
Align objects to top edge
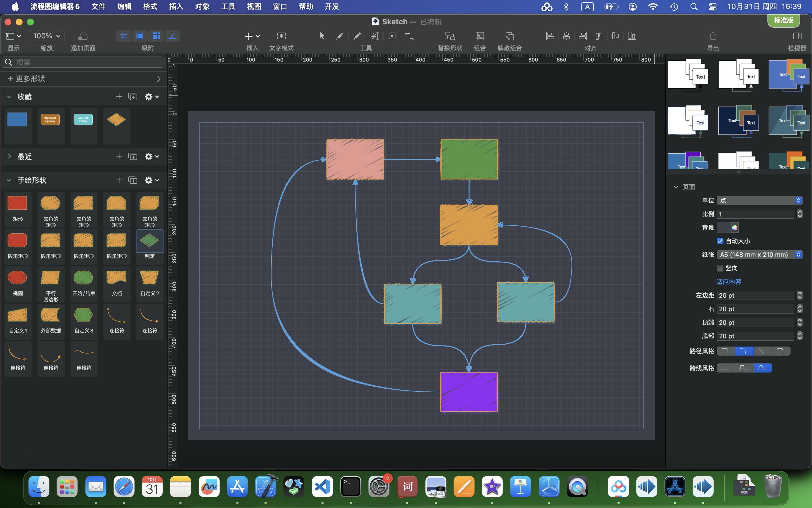point(599,36)
